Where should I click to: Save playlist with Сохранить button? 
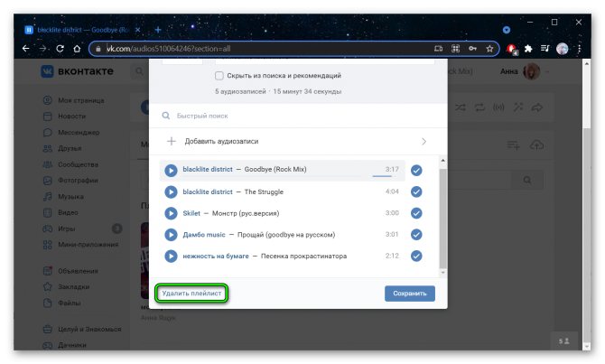click(x=409, y=294)
